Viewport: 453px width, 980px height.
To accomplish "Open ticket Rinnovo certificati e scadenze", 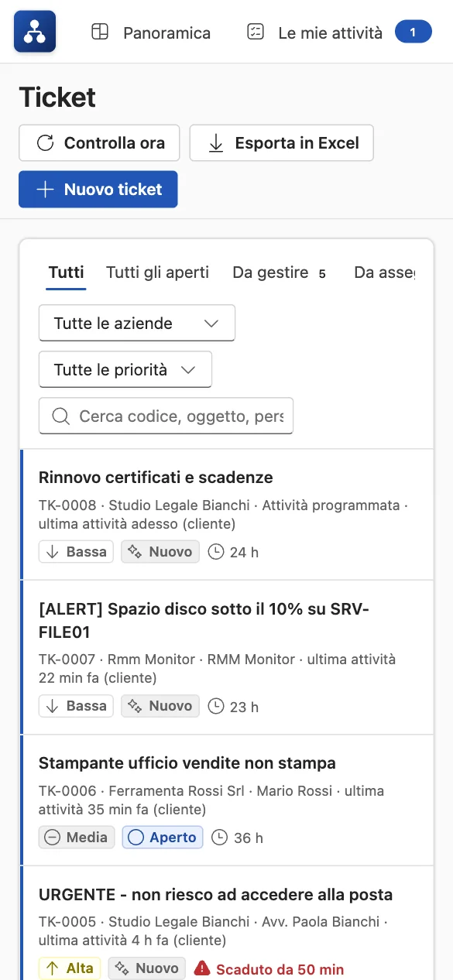I will [156, 478].
